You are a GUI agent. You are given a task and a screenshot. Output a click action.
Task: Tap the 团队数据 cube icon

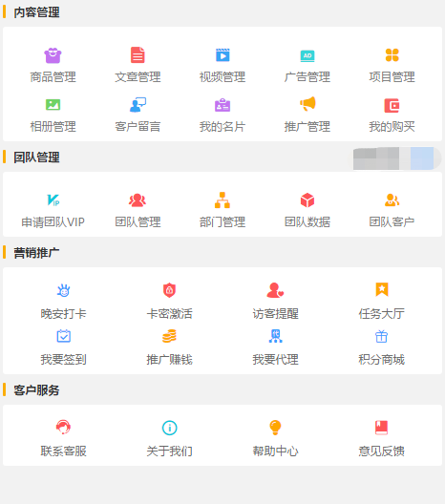[307, 199]
